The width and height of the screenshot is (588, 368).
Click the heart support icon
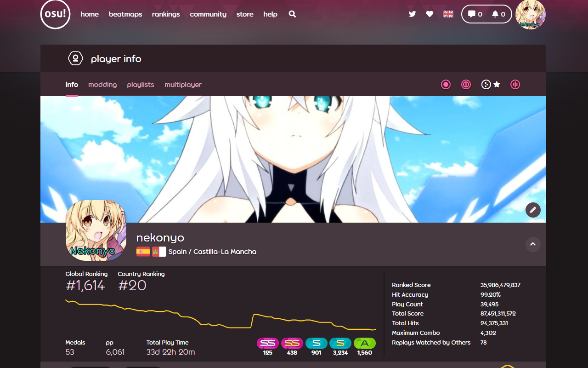430,14
